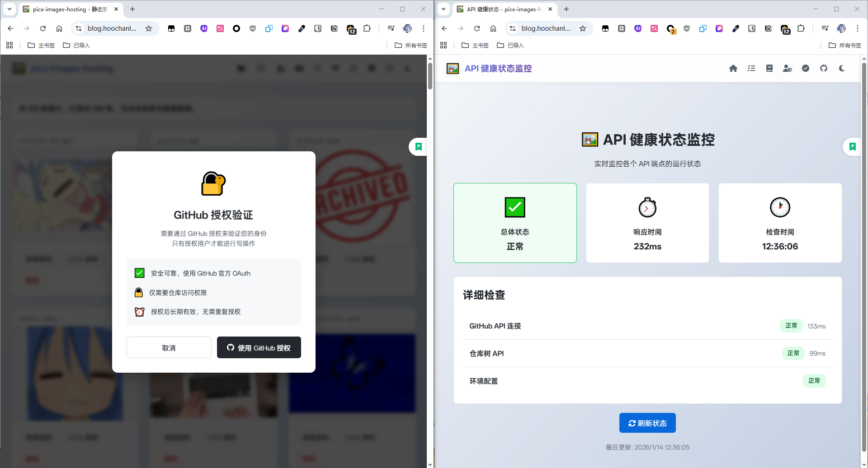Reload the API 健康状态 page in right window
Screen dimensions: 868x468
point(477,28)
